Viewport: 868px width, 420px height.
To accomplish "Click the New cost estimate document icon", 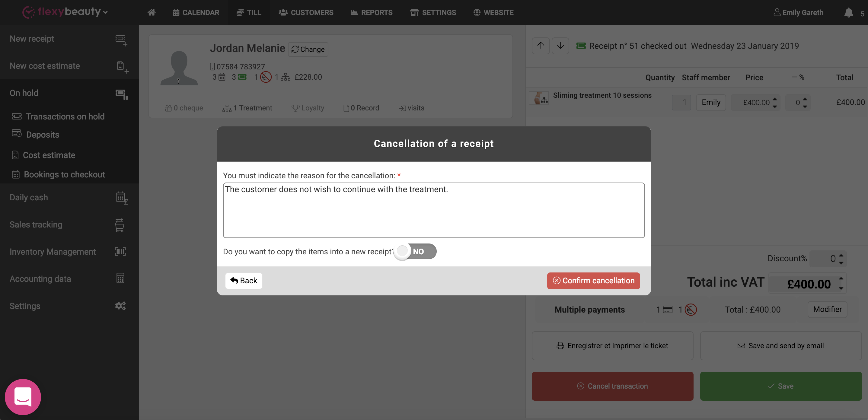I will (122, 67).
